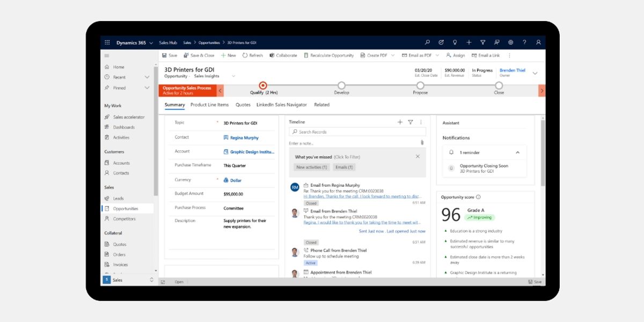Screen dimensions: 644x322
Task: Click the timeline filter funnel icon
Action: click(x=411, y=122)
